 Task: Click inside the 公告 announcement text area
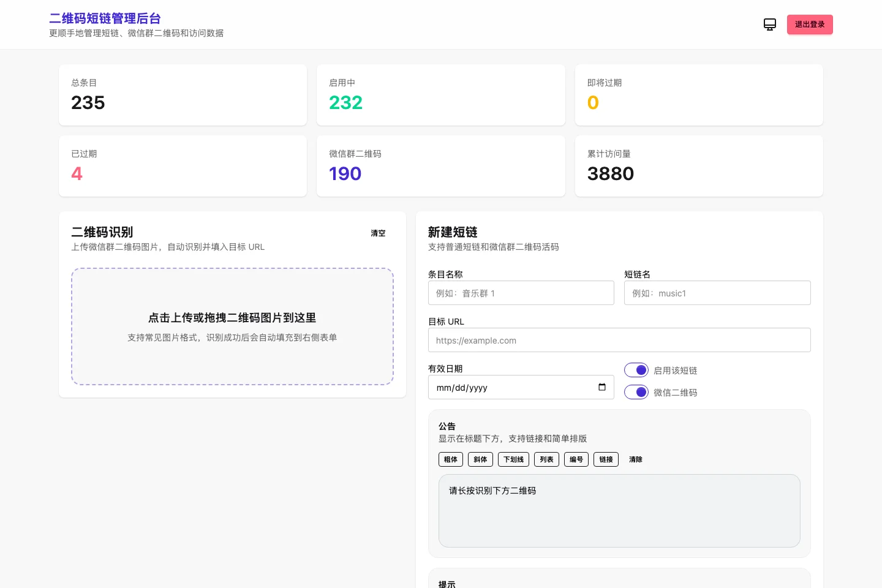619,511
